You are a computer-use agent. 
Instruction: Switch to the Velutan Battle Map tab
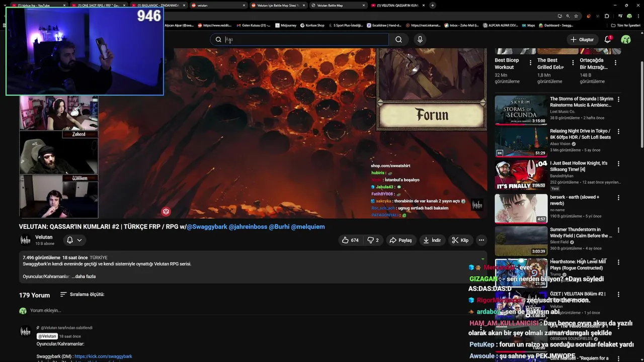point(338,5)
